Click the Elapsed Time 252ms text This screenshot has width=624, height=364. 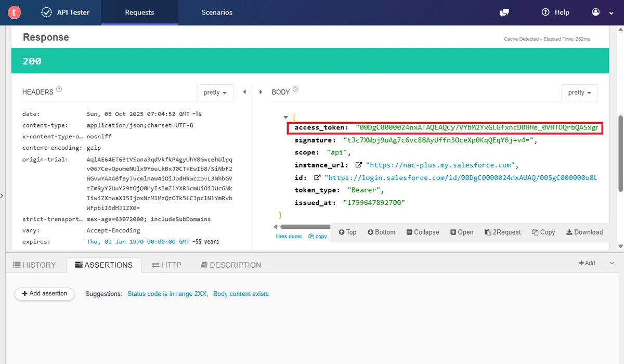tap(566, 39)
